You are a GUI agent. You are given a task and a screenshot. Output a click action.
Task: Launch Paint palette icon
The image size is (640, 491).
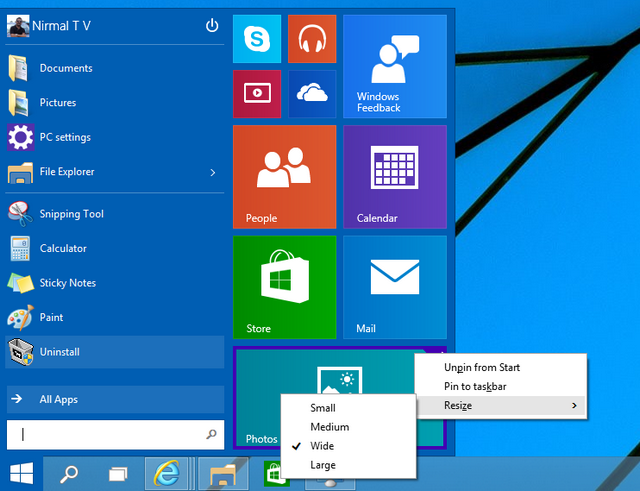pos(20,317)
